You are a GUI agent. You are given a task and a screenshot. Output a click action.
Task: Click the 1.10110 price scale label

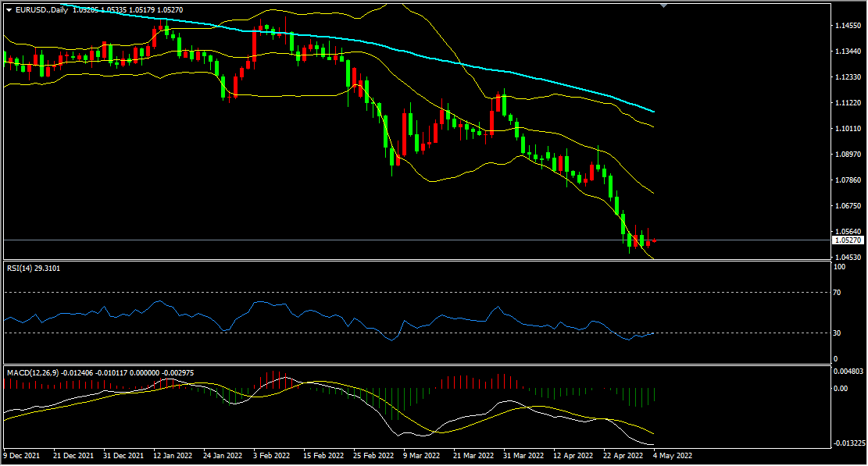(x=848, y=129)
